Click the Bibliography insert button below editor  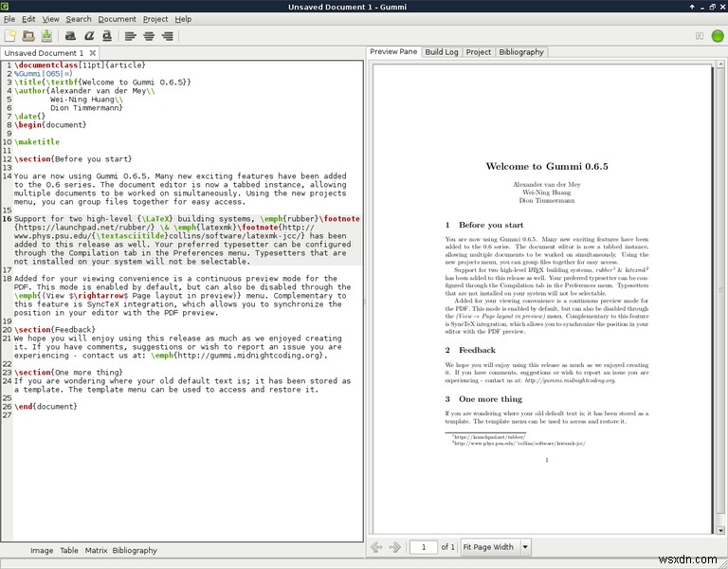tap(135, 550)
